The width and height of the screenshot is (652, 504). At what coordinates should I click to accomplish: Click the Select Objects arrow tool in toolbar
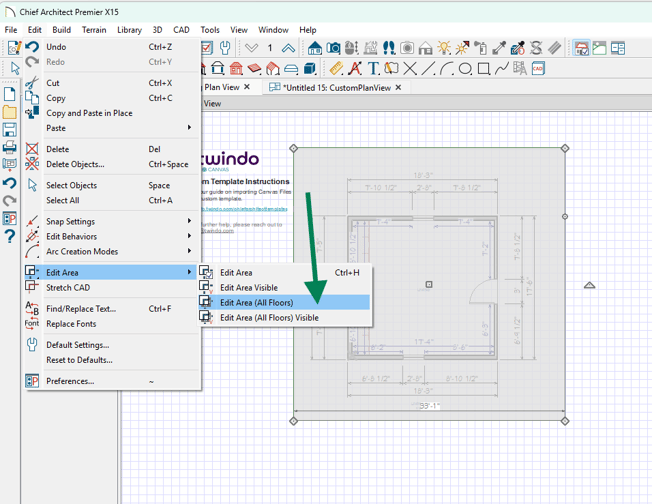pos(15,68)
